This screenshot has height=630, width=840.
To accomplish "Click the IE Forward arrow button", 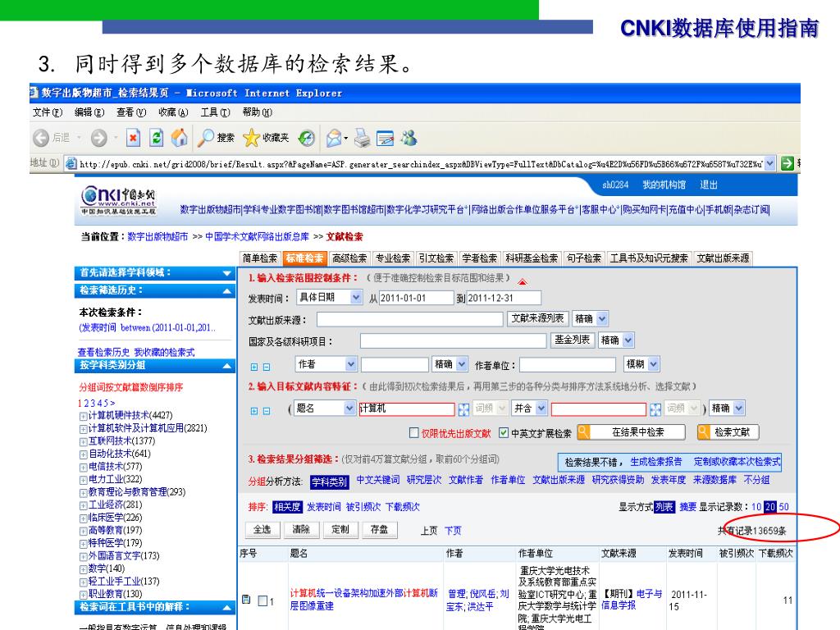I will click(x=98, y=138).
